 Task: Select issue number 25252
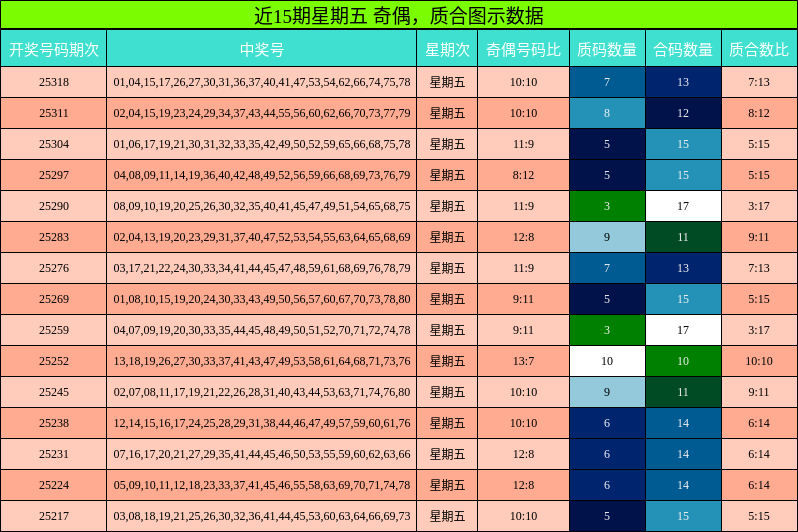(53, 361)
